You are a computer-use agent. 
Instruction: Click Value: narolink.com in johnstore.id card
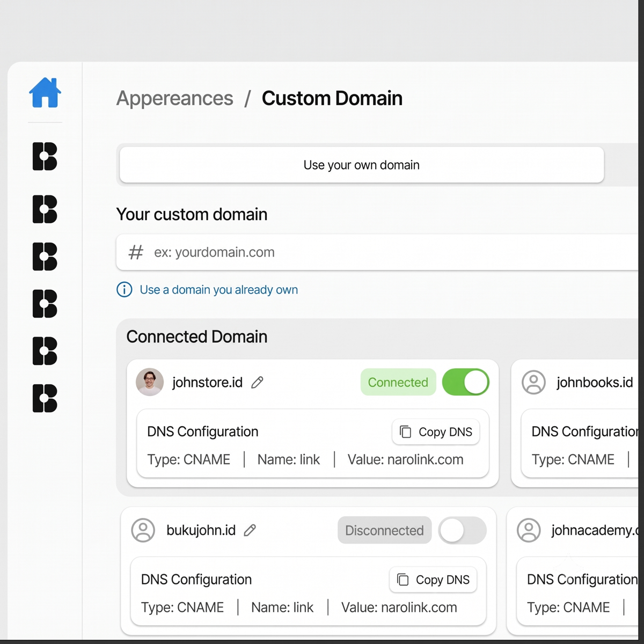[x=406, y=459]
